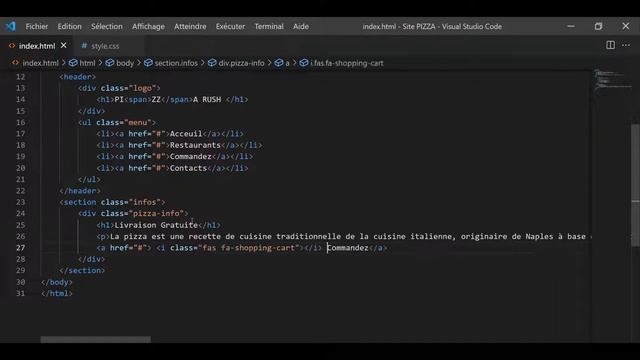Open the Exécuter menu
Screen dimensions: 640x360
(230, 27)
